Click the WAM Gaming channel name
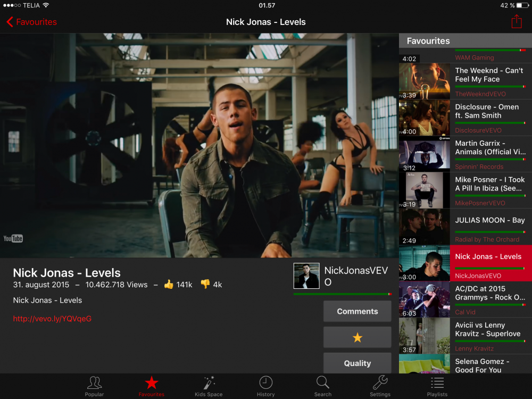This screenshot has height=399, width=532. [x=475, y=57]
